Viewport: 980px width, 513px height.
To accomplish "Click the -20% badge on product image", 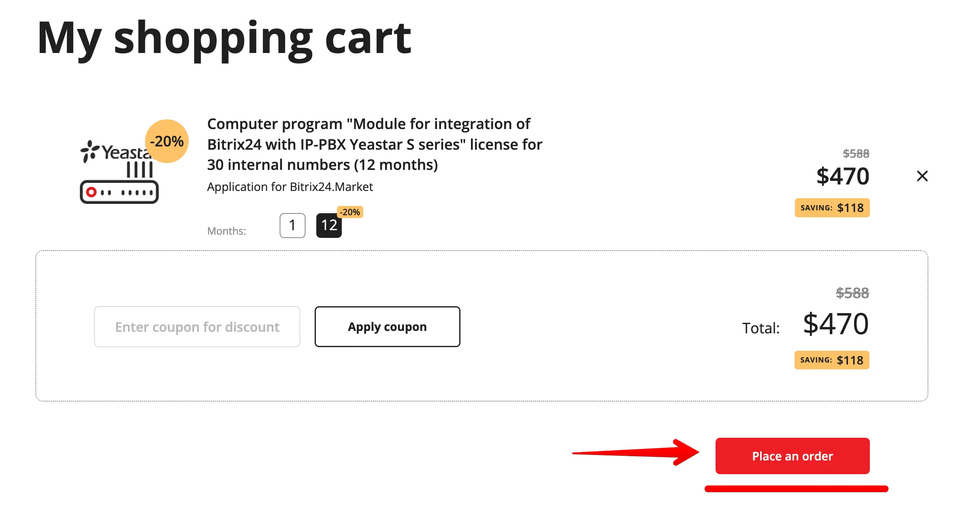I will click(167, 141).
